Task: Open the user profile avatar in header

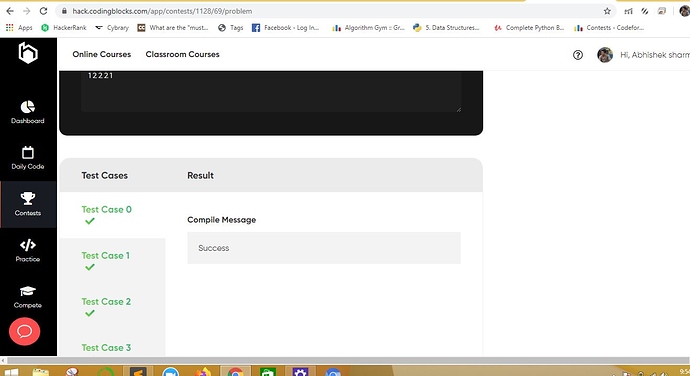Action: pos(605,55)
